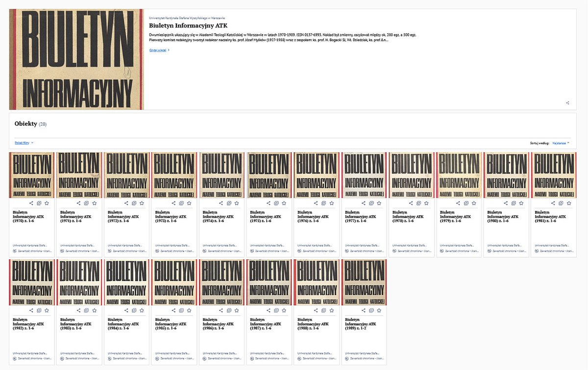Open 'Czytaj więcej' read-more link
This screenshot has height=370, width=588.
159,50
